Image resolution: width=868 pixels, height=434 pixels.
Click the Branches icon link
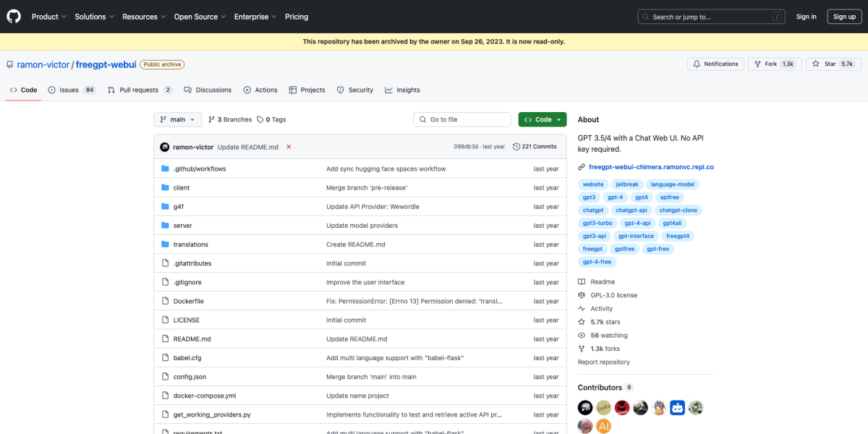click(211, 120)
